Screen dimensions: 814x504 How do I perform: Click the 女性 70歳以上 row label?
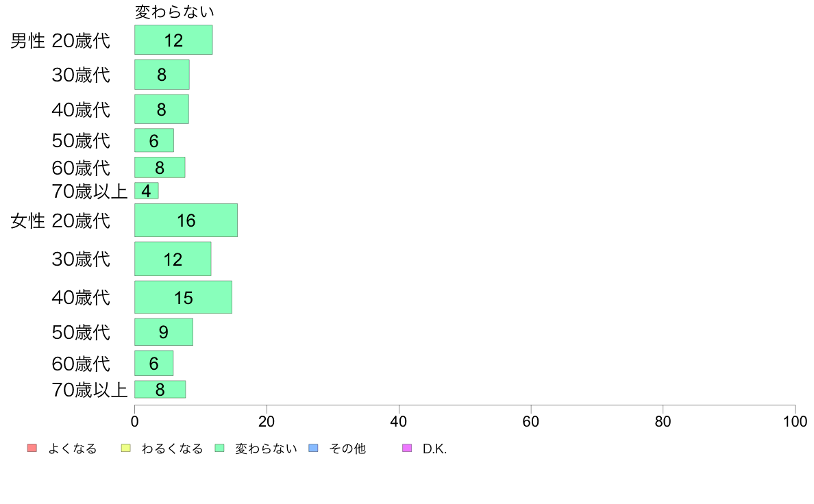click(x=89, y=390)
